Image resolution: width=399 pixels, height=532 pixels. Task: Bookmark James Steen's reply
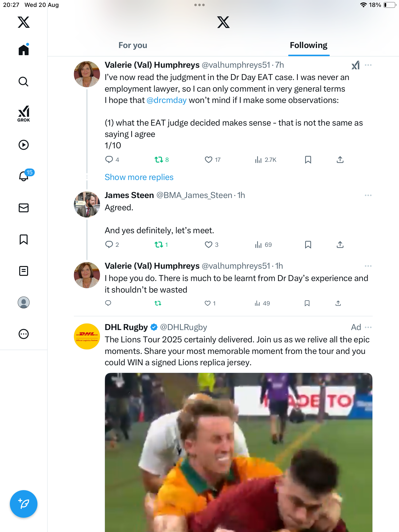pos(308,245)
